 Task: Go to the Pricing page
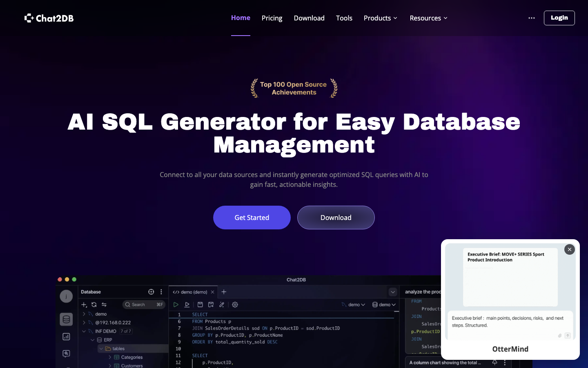coord(272,18)
